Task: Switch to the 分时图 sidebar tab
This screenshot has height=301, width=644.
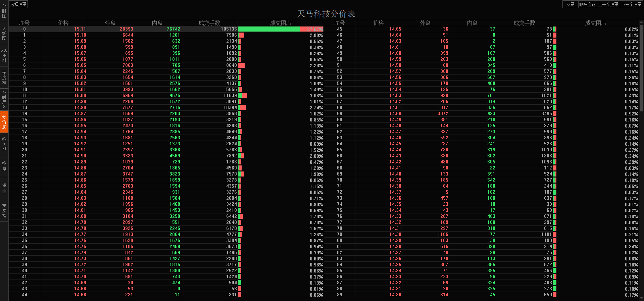Action: click(4, 11)
